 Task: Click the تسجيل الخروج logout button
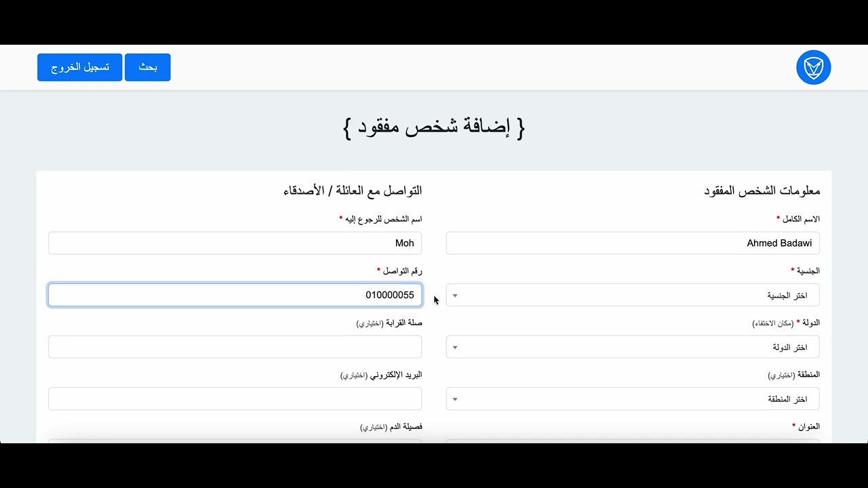pos(79,68)
